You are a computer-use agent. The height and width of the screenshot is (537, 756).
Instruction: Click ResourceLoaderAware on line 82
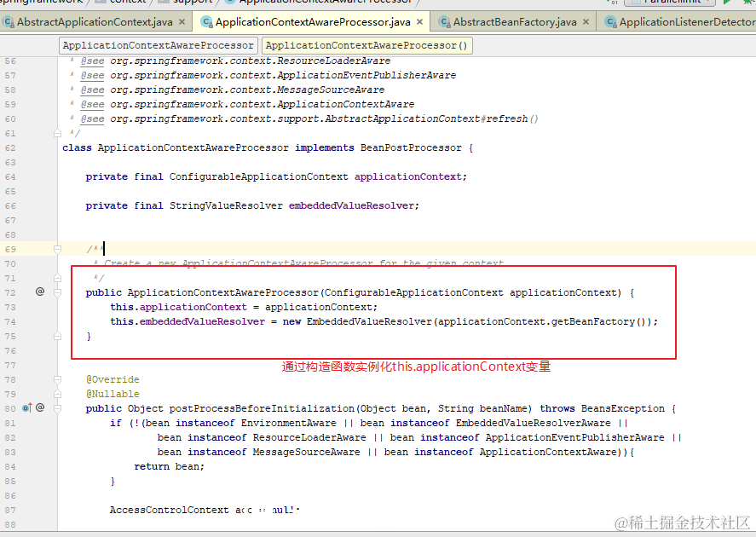point(309,437)
